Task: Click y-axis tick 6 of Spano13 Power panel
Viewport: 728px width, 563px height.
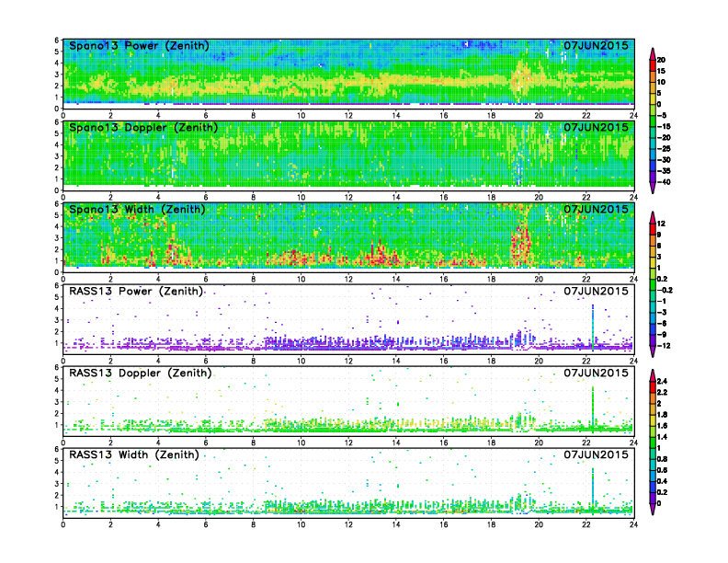Action: (57, 40)
